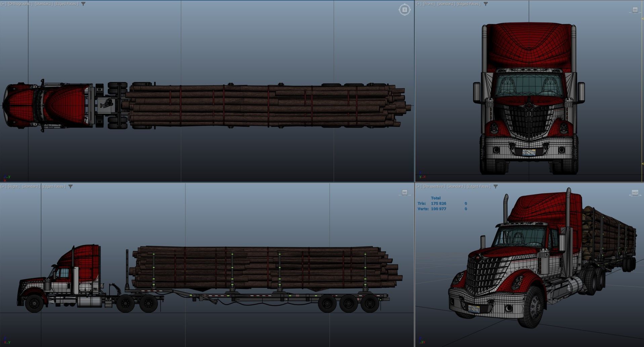Screen dimensions: 644x347
Task: Select the truck front wheel in Right viewport
Action: (x=34, y=303)
